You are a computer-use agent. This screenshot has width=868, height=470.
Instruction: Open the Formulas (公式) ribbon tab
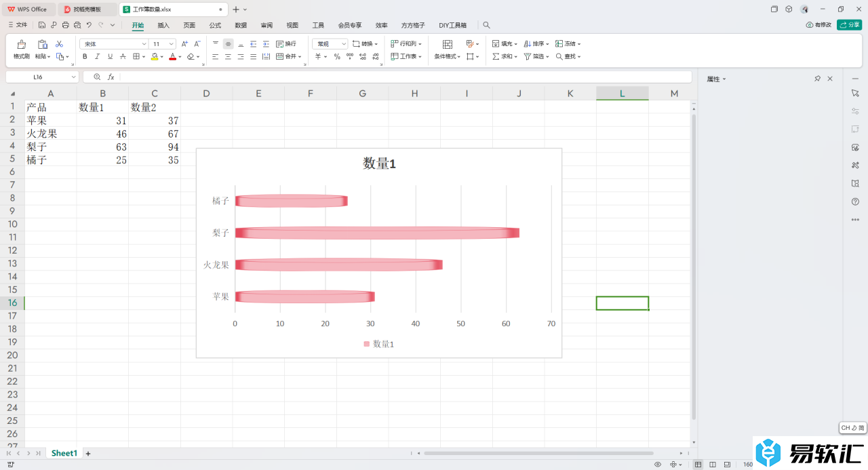215,25
